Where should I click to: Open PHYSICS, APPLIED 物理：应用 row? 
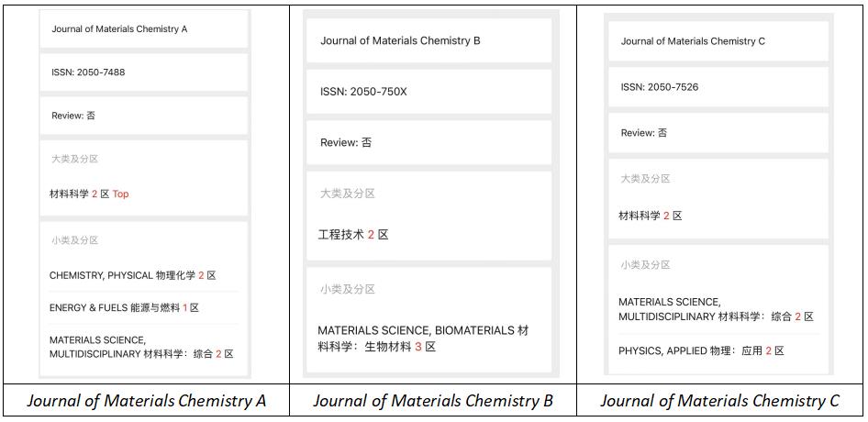[718, 350]
